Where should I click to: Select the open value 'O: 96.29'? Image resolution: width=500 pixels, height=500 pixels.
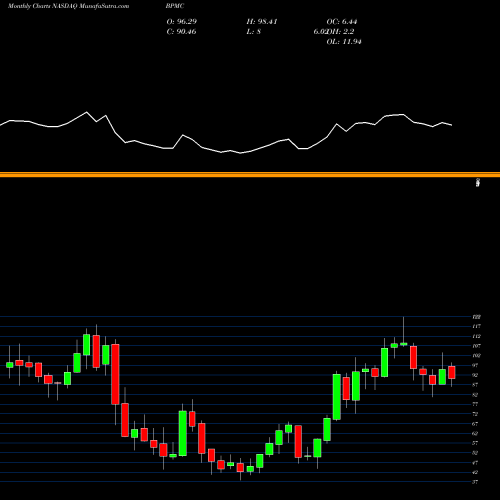click(x=182, y=22)
